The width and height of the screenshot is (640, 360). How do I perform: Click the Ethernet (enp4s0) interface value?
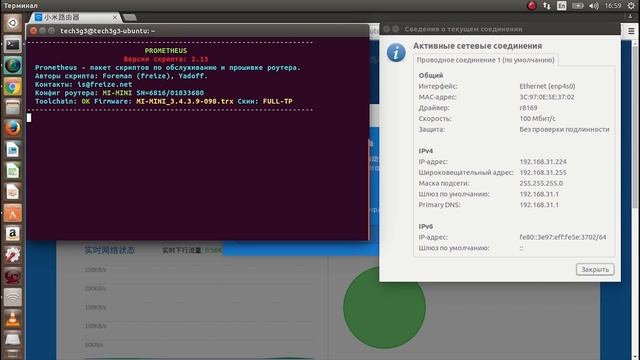pyautogui.click(x=547, y=87)
